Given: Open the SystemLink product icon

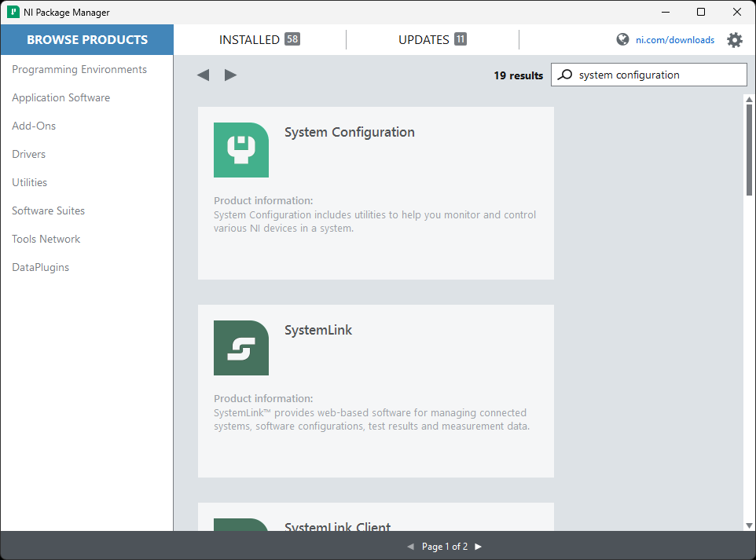Looking at the screenshot, I should click(x=241, y=348).
